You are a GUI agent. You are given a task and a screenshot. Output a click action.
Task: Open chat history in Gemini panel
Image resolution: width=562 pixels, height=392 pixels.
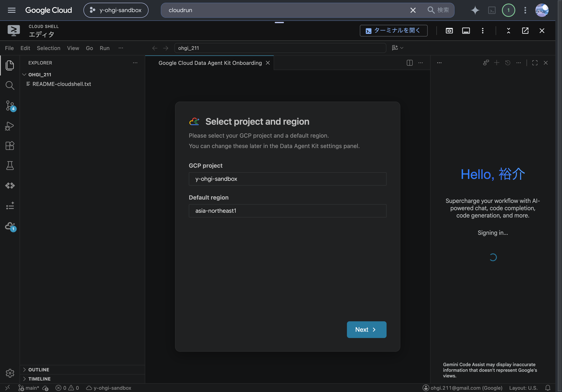point(508,63)
